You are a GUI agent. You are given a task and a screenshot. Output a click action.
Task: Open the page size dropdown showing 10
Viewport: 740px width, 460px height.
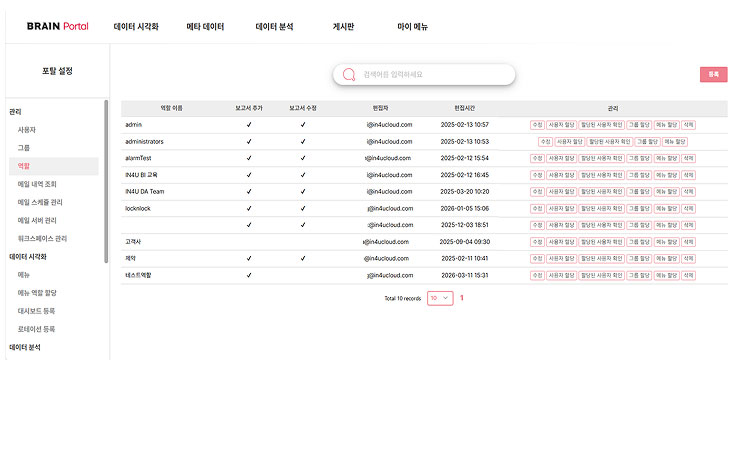point(440,298)
